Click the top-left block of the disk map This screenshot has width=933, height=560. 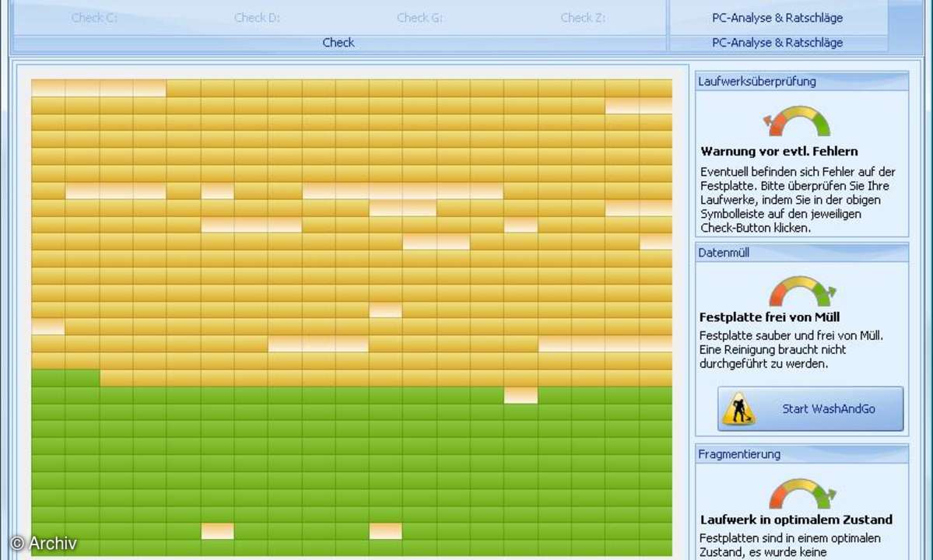(48, 88)
